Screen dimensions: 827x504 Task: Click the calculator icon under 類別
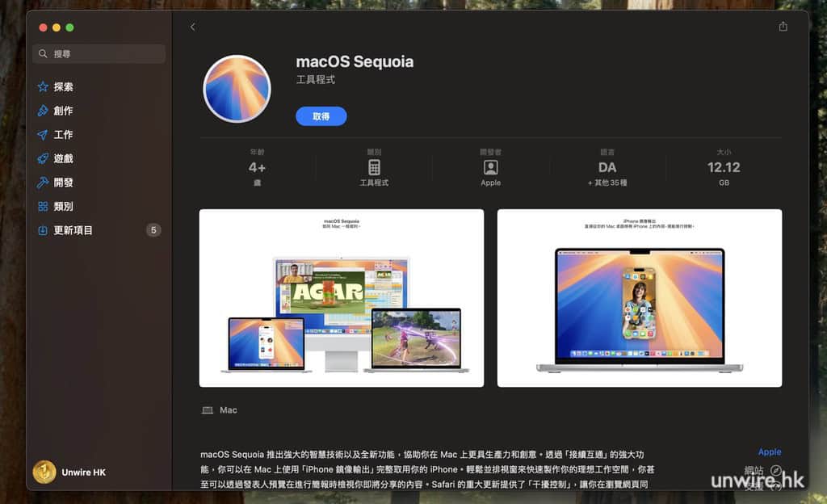coord(374,167)
